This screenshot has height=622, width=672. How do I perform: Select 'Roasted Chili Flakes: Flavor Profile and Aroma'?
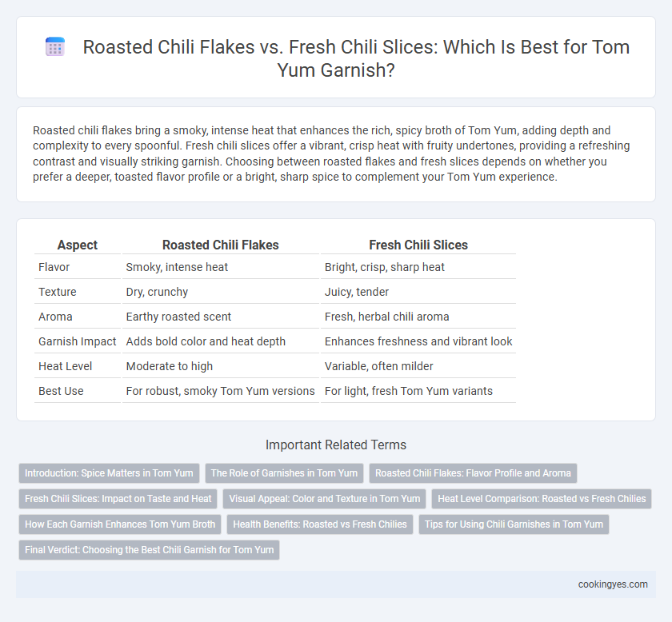click(x=473, y=473)
